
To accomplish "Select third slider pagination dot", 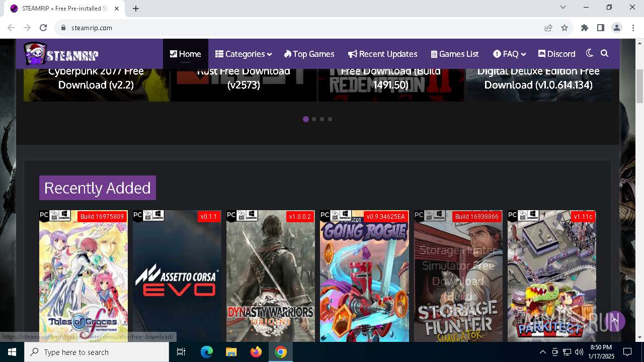I will [322, 119].
